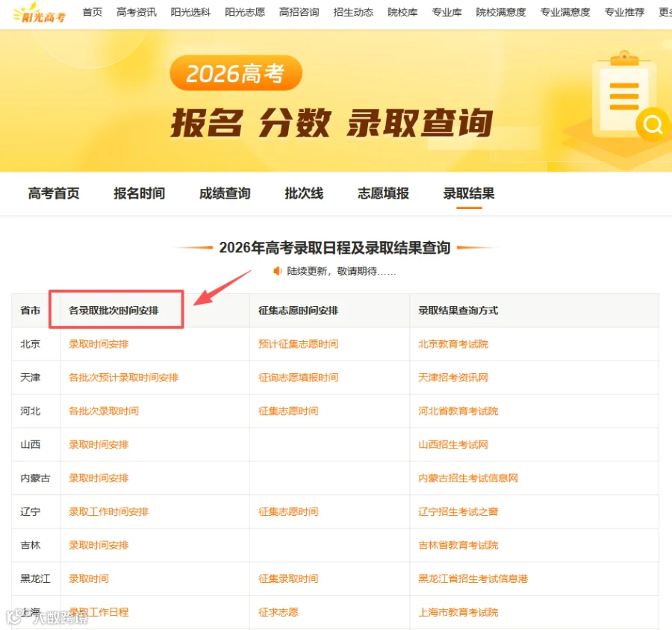Open 高招咨询 in top navigation
672x630 pixels.
point(299,13)
